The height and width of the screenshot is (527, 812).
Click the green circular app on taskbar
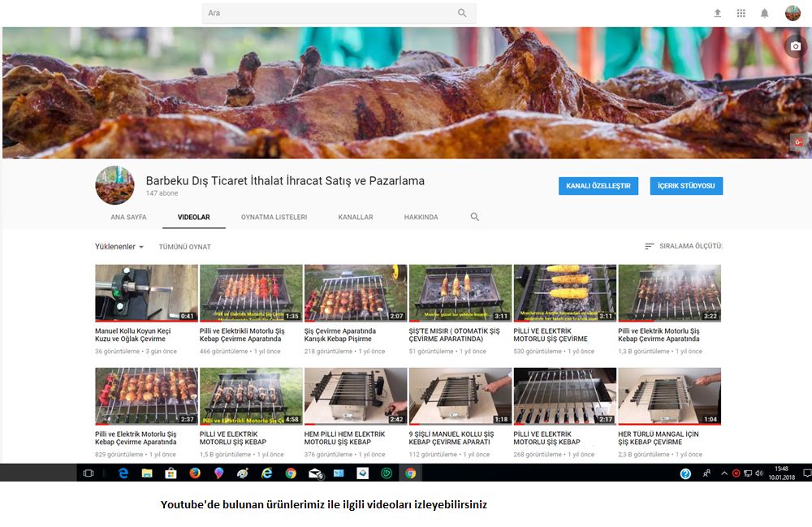coord(387,473)
